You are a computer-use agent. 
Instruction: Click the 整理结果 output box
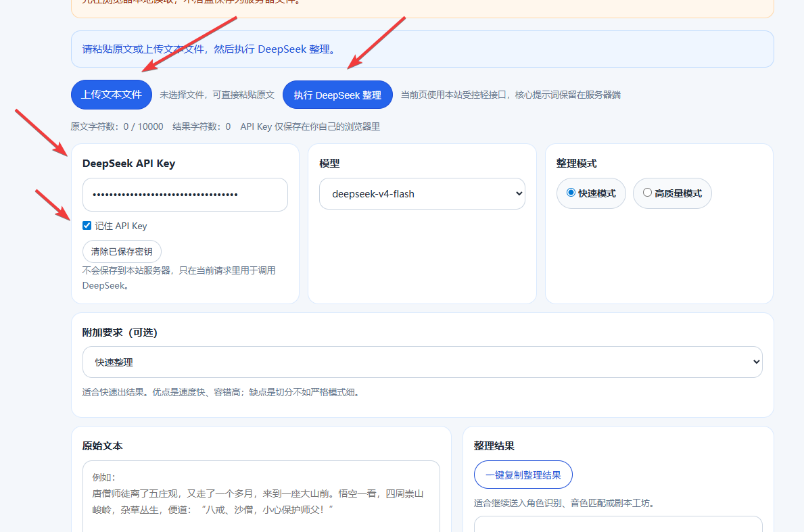click(618, 525)
